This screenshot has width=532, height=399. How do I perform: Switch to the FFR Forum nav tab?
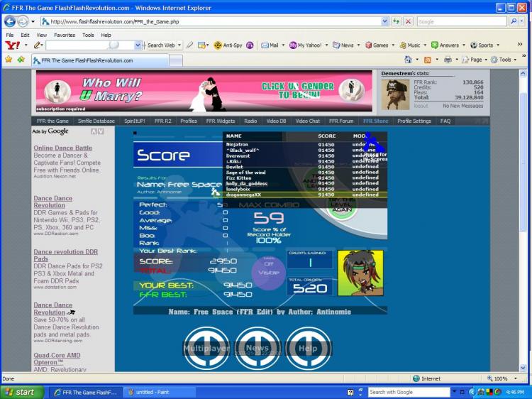tap(341, 121)
